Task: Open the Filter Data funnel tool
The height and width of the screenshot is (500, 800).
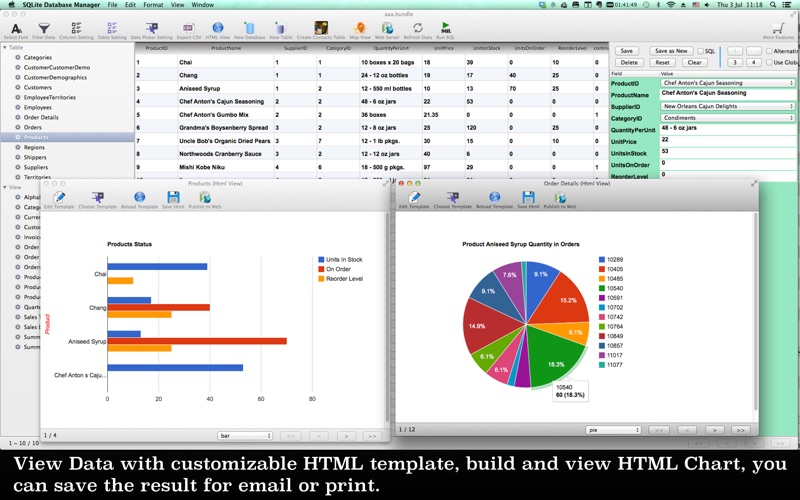Action: [x=44, y=29]
